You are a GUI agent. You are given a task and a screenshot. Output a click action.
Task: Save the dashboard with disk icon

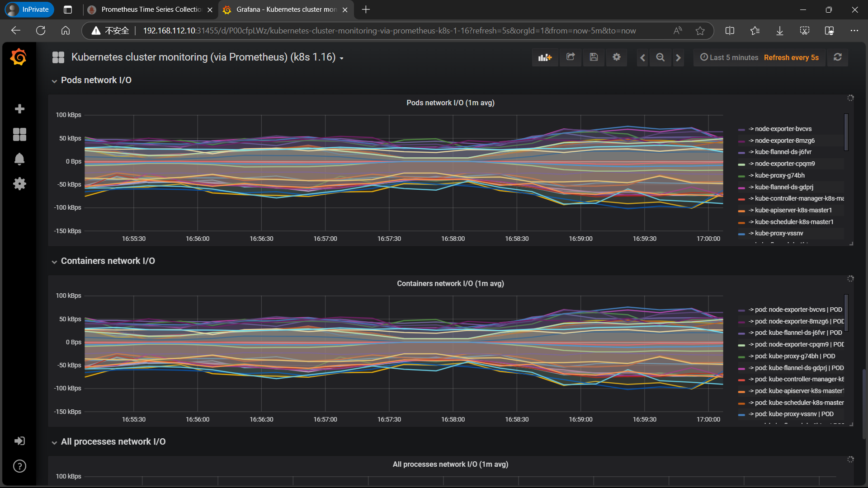click(594, 57)
